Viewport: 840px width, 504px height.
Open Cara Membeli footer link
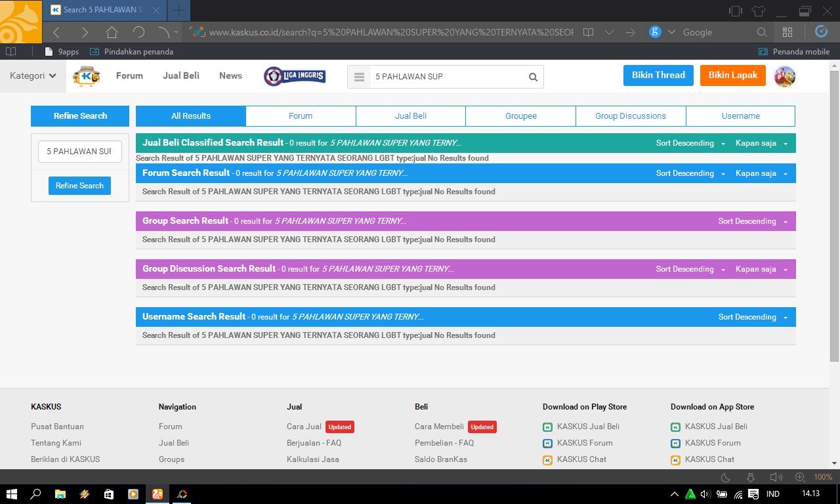(439, 427)
